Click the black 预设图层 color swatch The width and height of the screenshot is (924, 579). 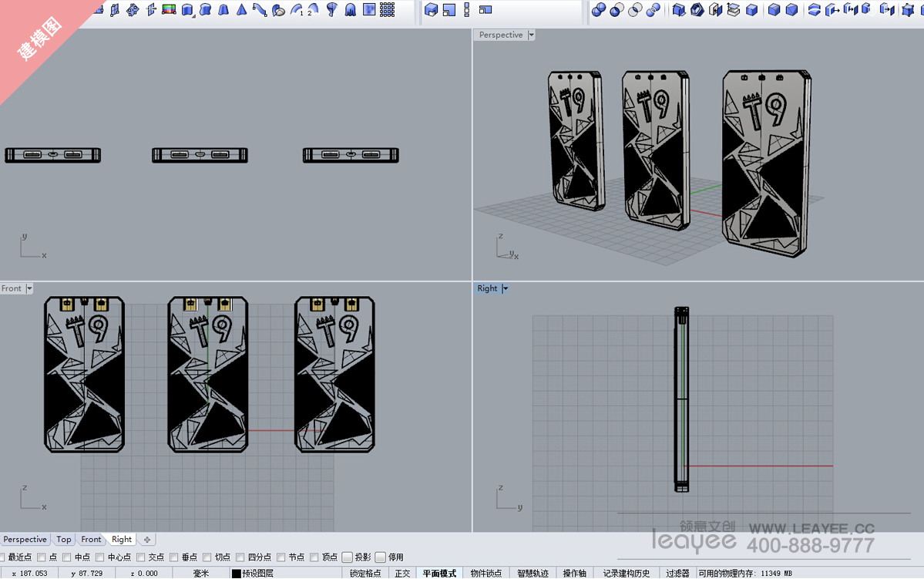(x=237, y=574)
